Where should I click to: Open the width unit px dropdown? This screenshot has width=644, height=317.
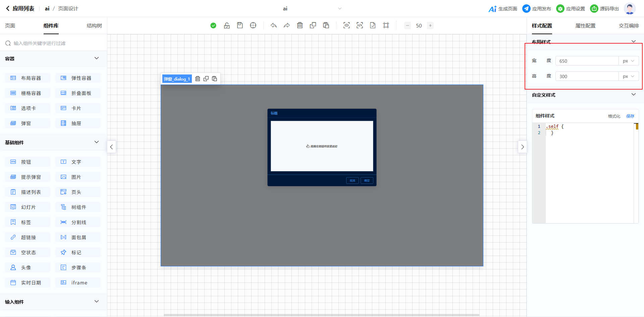(x=629, y=61)
